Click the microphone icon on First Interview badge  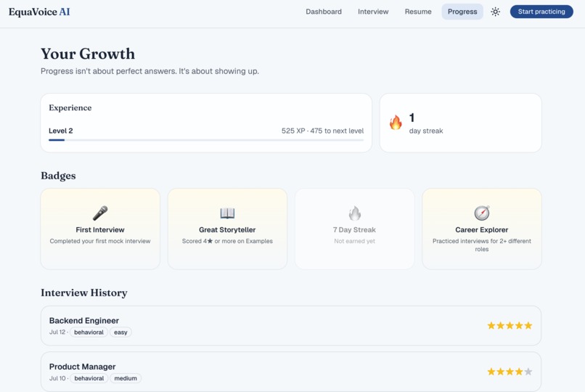coord(100,213)
